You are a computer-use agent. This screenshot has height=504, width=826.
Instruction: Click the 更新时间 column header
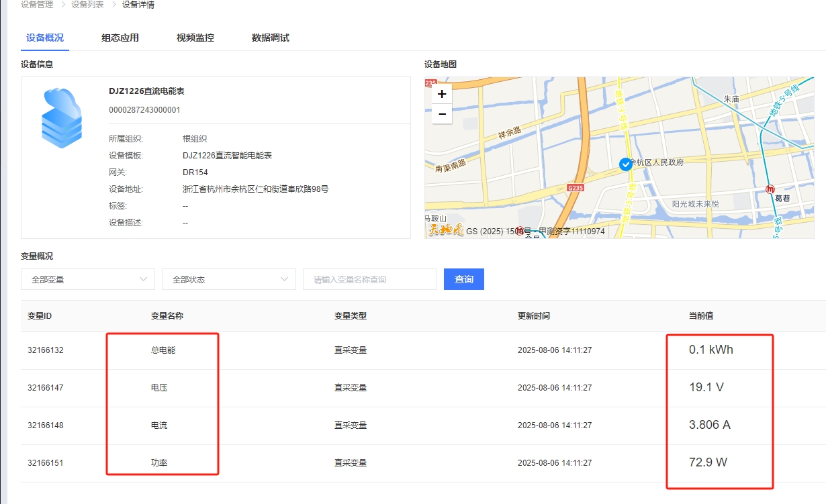tap(534, 315)
